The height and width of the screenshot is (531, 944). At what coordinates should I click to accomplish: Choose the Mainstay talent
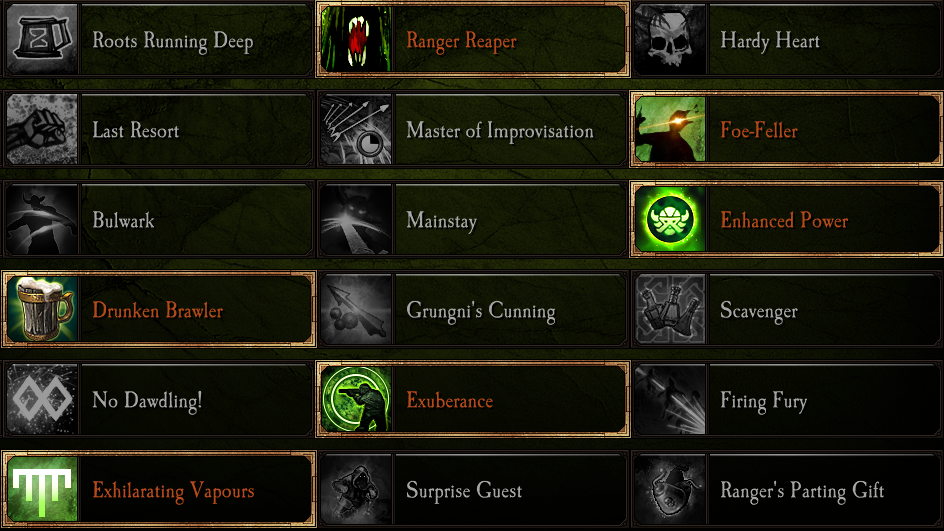point(473,219)
